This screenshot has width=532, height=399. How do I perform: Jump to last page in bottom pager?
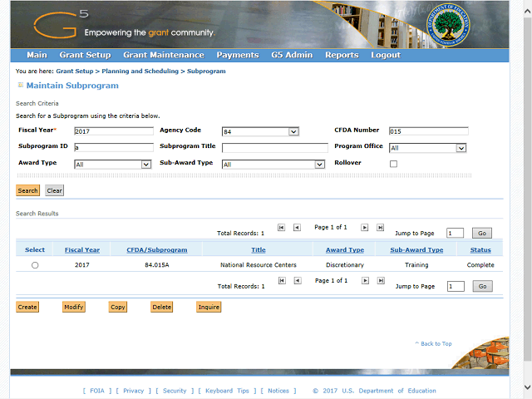pyautogui.click(x=380, y=281)
